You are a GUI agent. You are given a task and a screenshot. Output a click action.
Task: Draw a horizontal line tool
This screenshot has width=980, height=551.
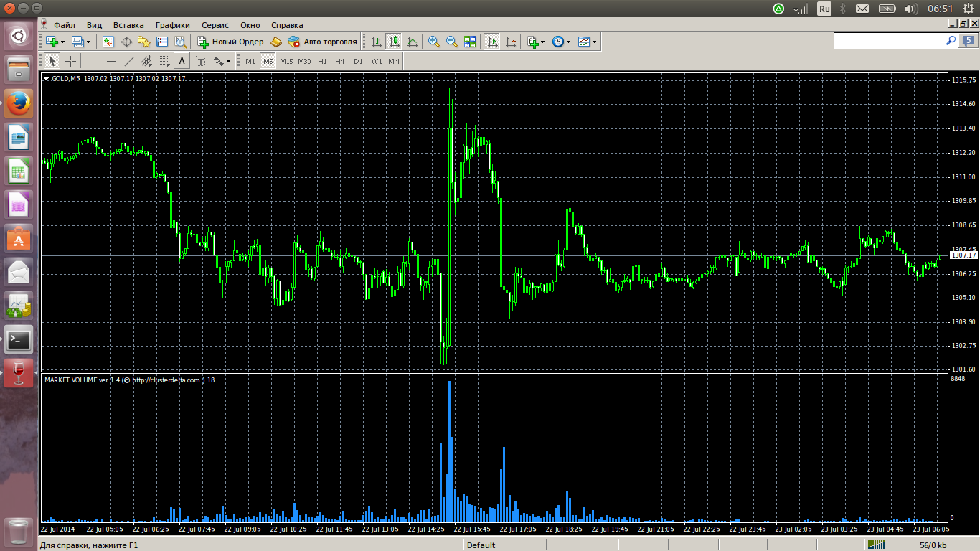(x=110, y=61)
